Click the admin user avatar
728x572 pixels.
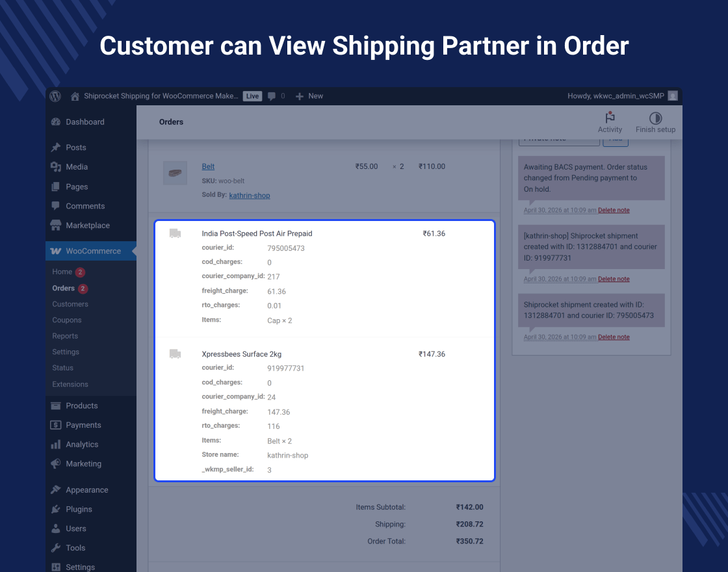[673, 96]
